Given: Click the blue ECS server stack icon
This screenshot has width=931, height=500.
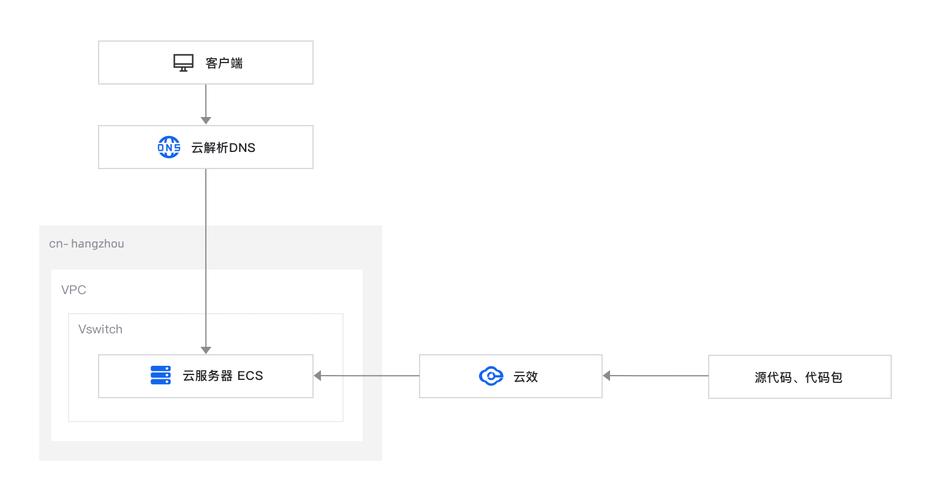Looking at the screenshot, I should pyautogui.click(x=160, y=375).
